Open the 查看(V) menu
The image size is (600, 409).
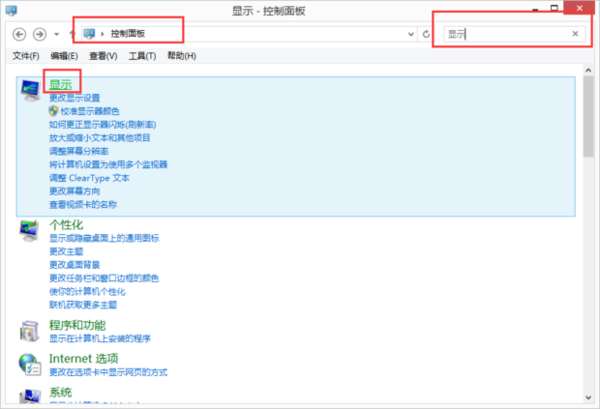103,56
